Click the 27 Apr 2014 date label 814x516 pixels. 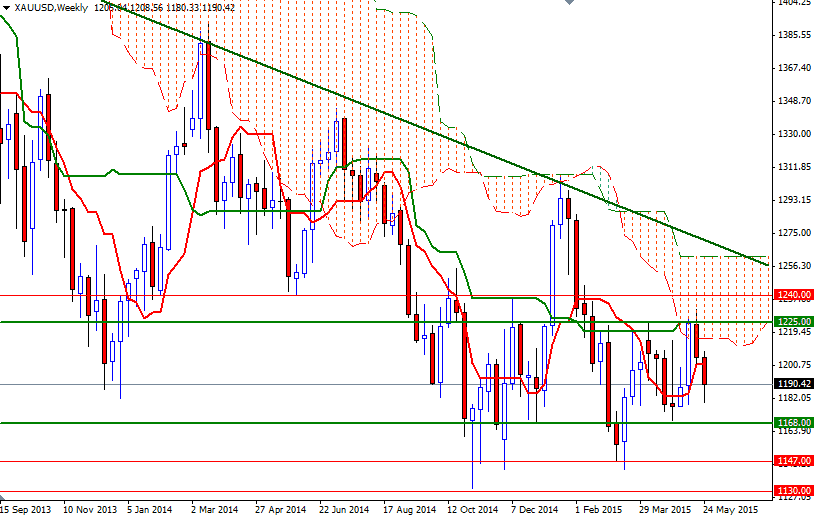click(x=280, y=509)
